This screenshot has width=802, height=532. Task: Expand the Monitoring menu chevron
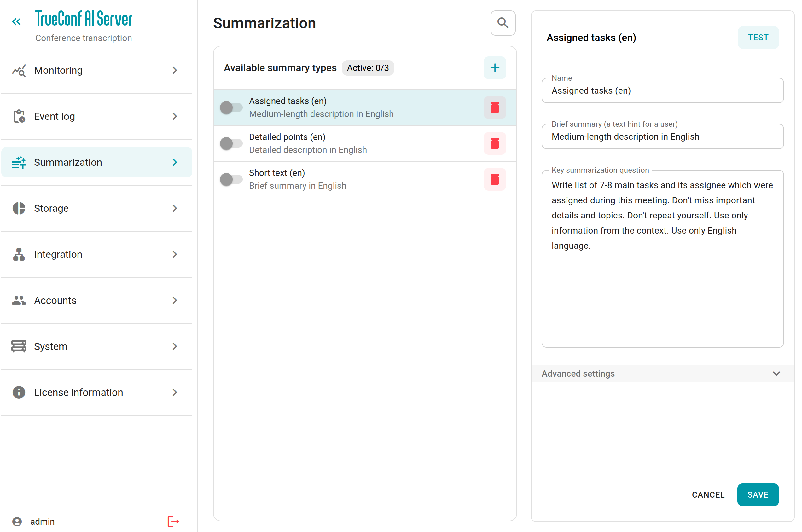pyautogui.click(x=175, y=70)
